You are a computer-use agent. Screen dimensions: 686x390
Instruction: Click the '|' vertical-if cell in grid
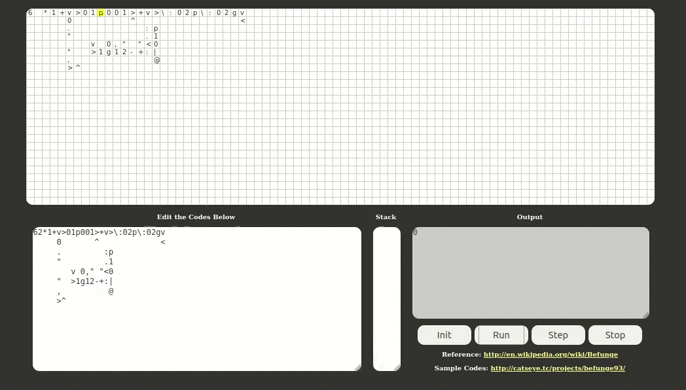coord(155,52)
